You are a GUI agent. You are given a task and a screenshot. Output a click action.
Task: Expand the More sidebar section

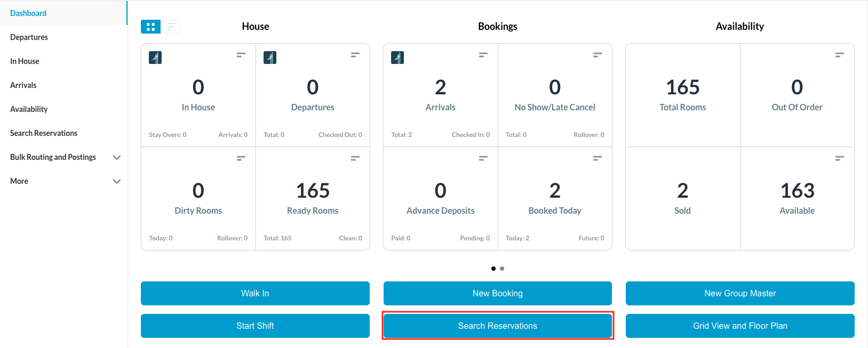click(x=117, y=181)
